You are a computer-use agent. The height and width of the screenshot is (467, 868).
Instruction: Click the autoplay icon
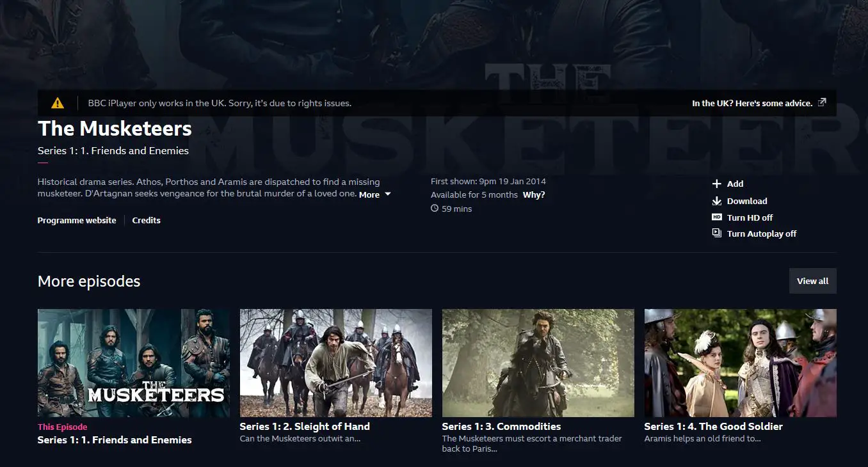pos(717,233)
